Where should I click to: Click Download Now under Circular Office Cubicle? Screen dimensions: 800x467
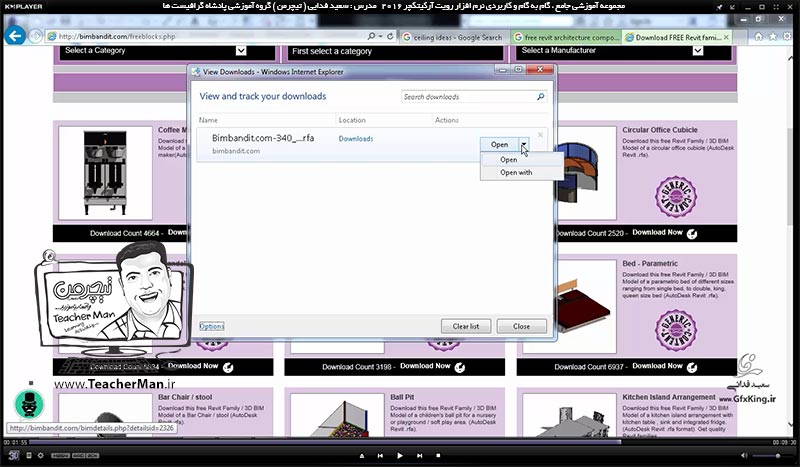(657, 232)
